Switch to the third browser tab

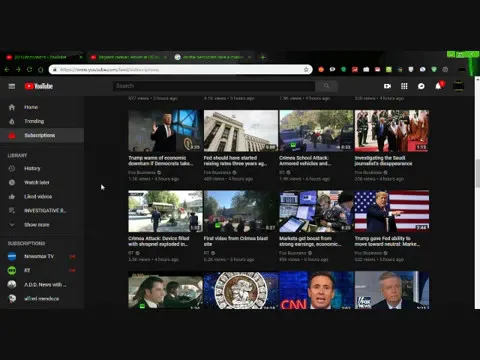click(213, 57)
